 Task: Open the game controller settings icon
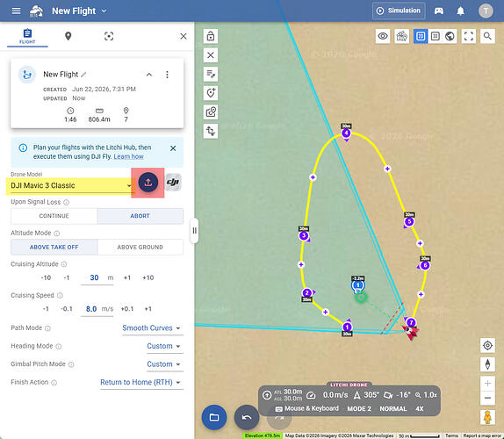pos(439,11)
